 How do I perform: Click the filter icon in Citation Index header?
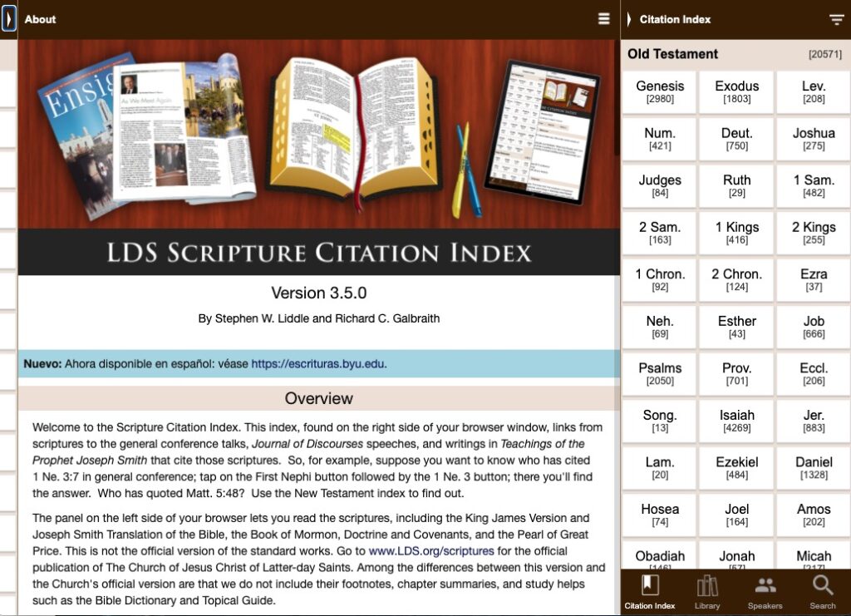(836, 20)
